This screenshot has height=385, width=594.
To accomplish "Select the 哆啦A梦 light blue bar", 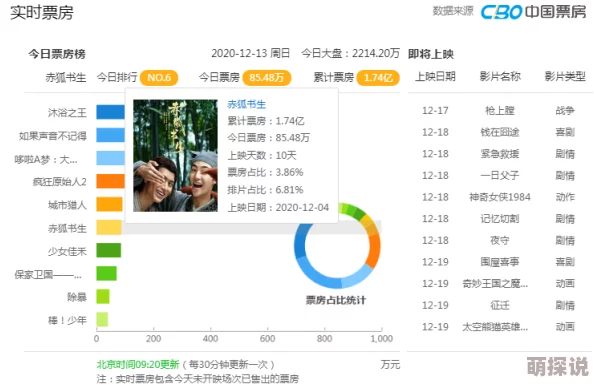I will (110, 158).
